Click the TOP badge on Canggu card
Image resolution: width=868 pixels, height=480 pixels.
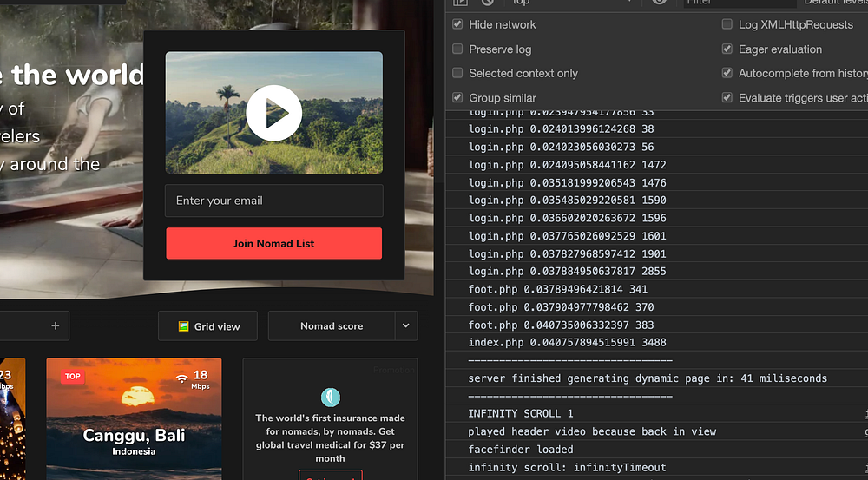(73, 377)
